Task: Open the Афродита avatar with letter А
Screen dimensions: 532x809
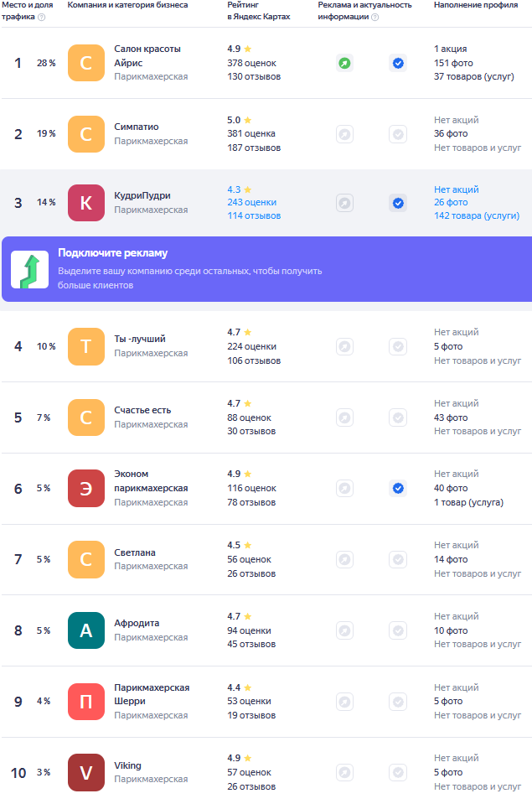Action: (x=86, y=630)
